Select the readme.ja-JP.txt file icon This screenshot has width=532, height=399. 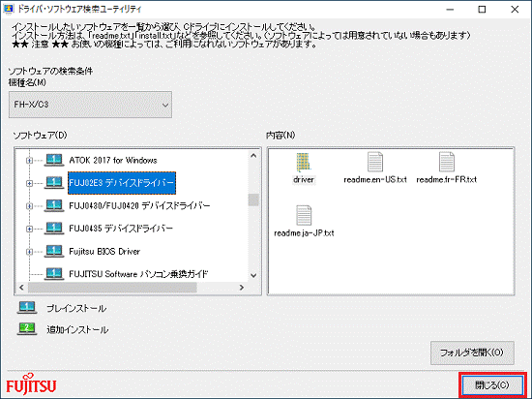pyautogui.click(x=304, y=216)
